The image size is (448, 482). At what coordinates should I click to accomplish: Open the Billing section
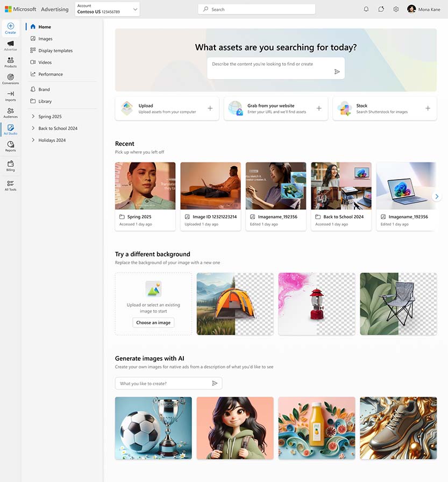coord(10,164)
